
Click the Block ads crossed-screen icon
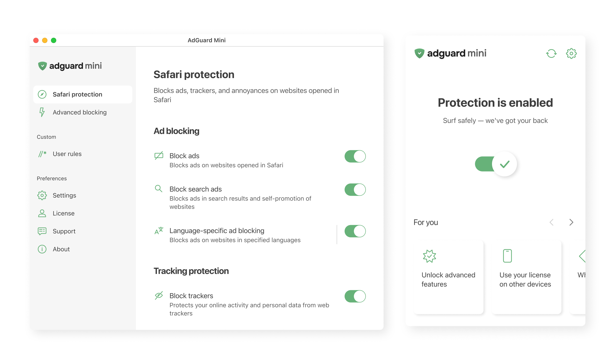point(159,155)
